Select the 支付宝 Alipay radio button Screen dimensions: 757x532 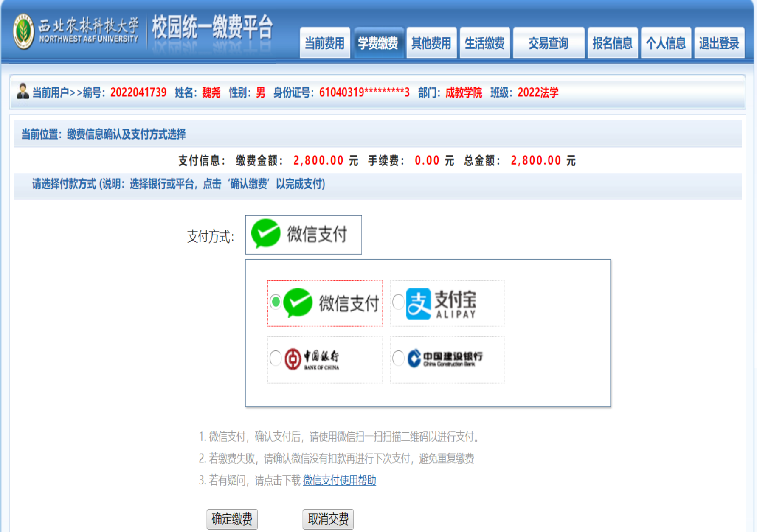pos(398,302)
